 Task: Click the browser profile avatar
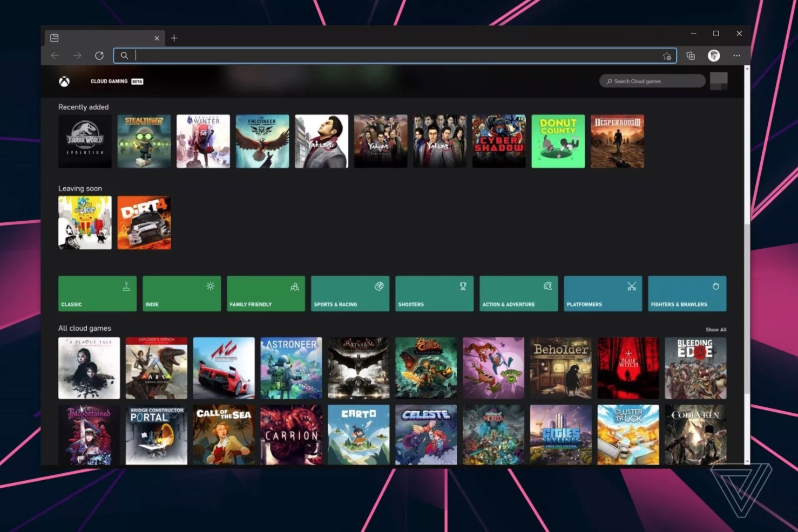click(x=714, y=55)
